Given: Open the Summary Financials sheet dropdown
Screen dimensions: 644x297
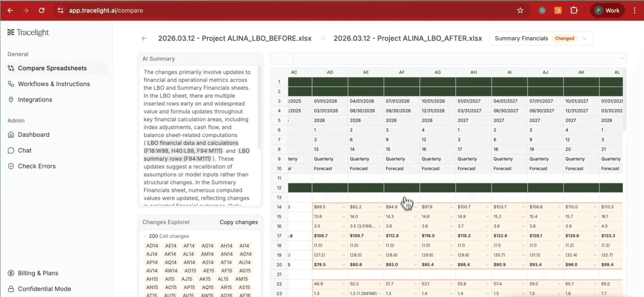Looking at the screenshot, I should [541, 38].
